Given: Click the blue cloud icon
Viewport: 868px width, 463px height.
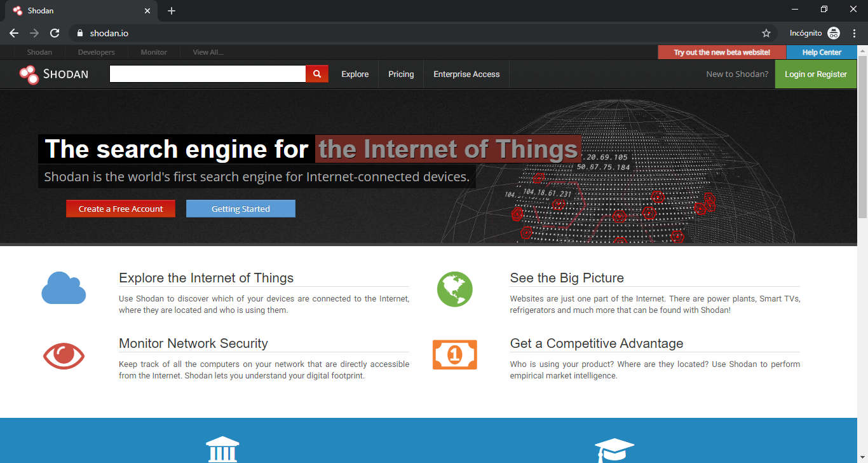Looking at the screenshot, I should tap(64, 287).
